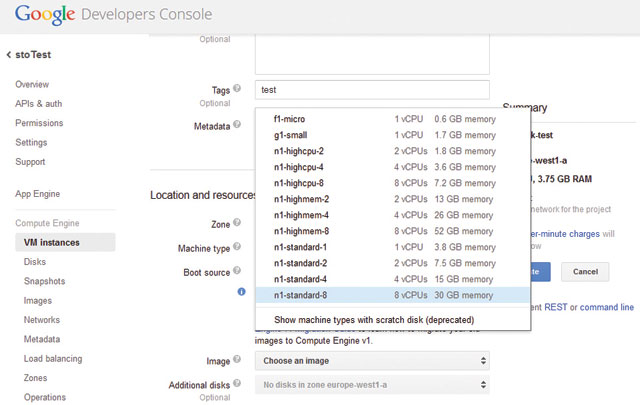640x405 pixels.
Task: Choose n1-highcpu-4 from the list
Action: point(393,167)
